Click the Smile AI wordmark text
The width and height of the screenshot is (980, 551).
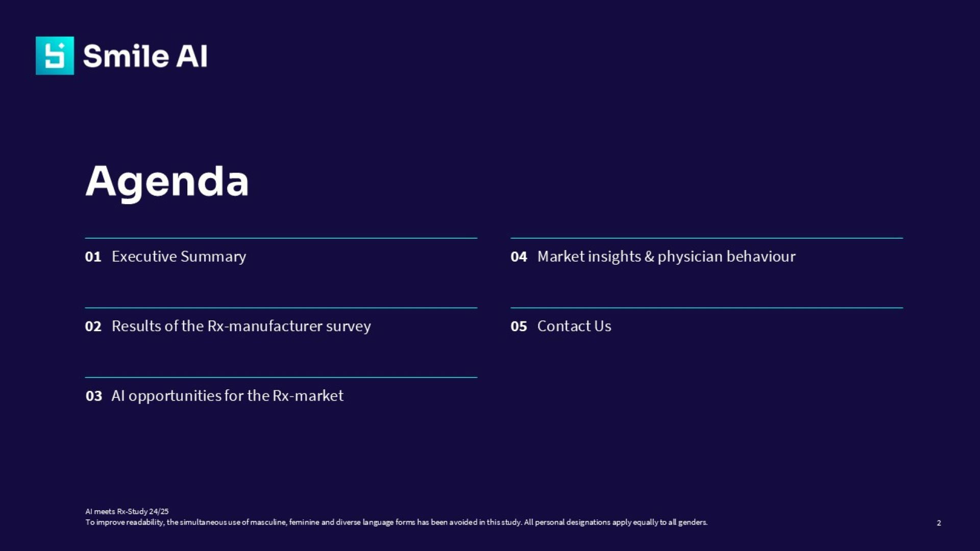[145, 56]
